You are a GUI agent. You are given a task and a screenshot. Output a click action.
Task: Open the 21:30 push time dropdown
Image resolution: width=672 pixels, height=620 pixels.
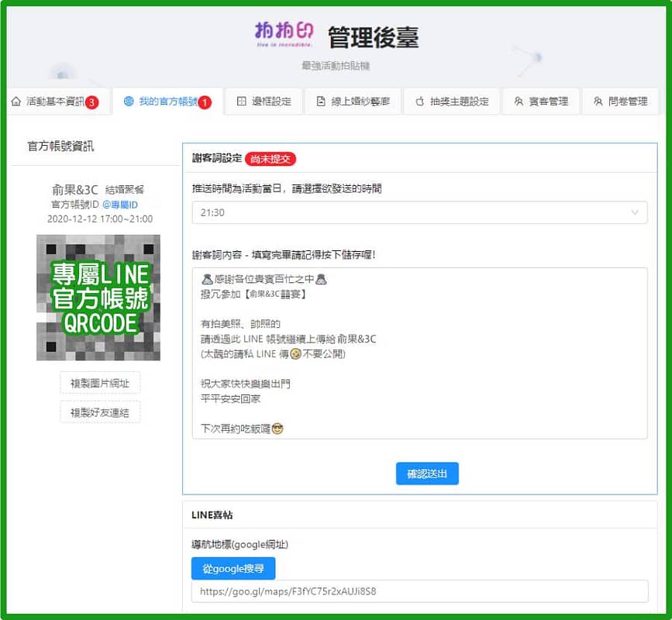tap(419, 212)
